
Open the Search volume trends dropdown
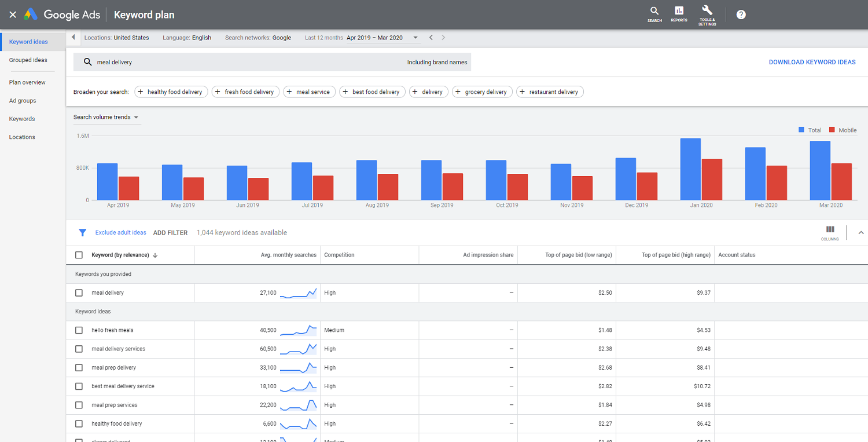[106, 117]
